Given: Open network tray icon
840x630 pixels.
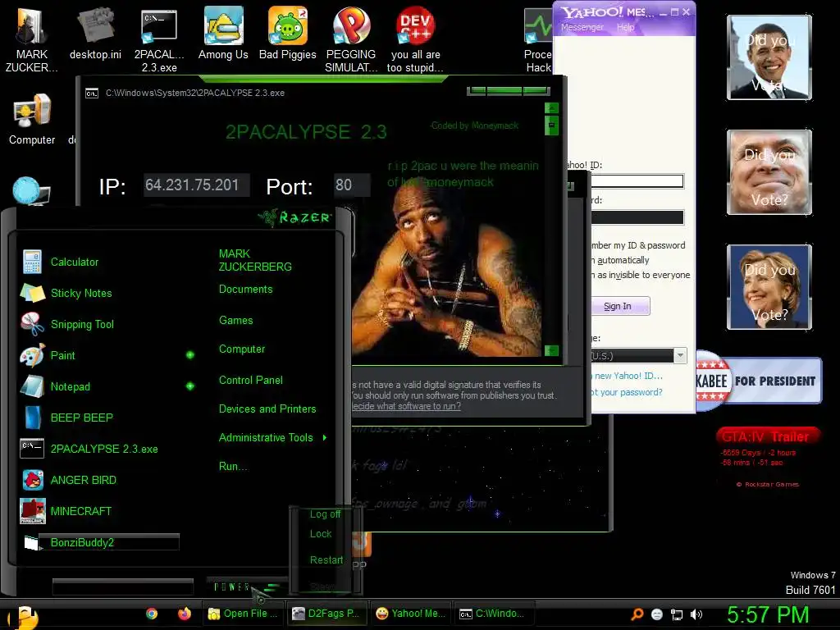Looking at the screenshot, I should (677, 614).
